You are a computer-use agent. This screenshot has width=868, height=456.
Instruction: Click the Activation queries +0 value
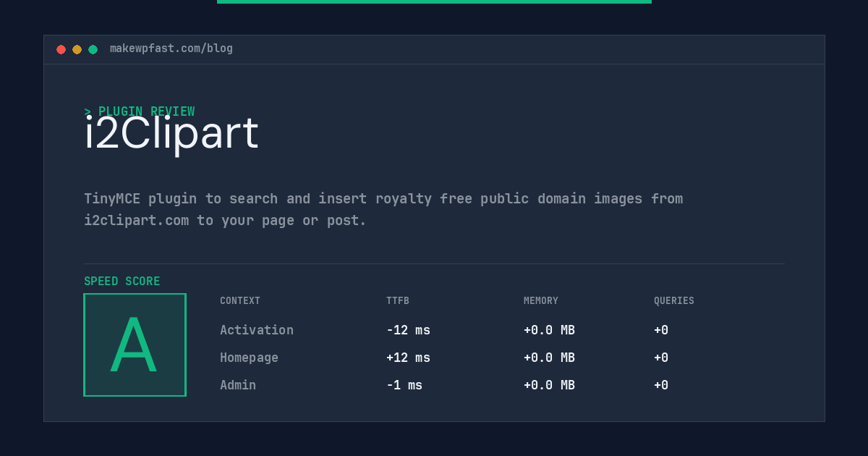(x=661, y=330)
